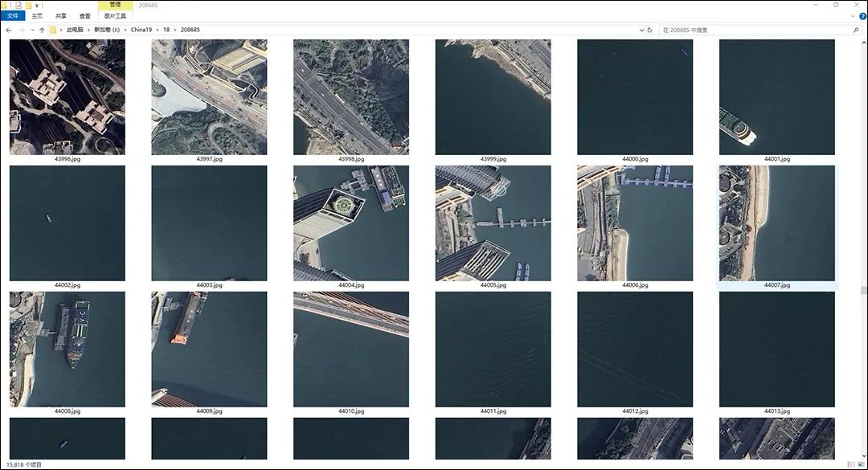The width and height of the screenshot is (868, 470).
Task: Open the 图片工具 ribbon tab
Action: 115,16
